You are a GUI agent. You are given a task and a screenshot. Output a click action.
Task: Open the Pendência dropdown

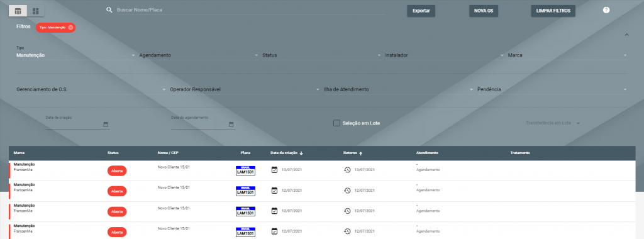552,89
